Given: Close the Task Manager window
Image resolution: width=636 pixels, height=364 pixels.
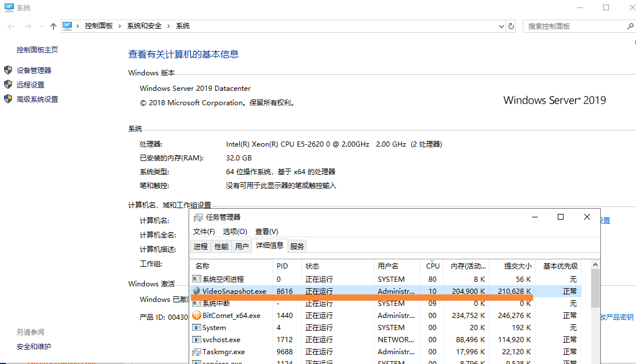Looking at the screenshot, I should click(587, 217).
